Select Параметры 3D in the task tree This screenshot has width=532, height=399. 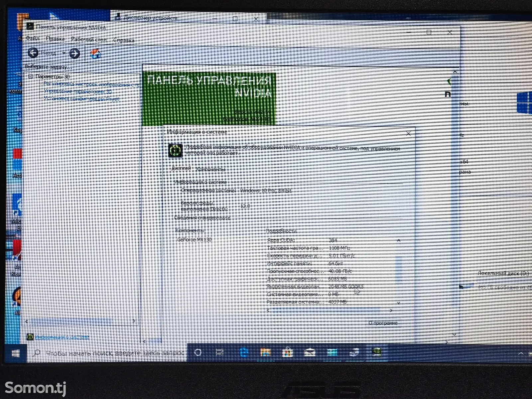53,77
